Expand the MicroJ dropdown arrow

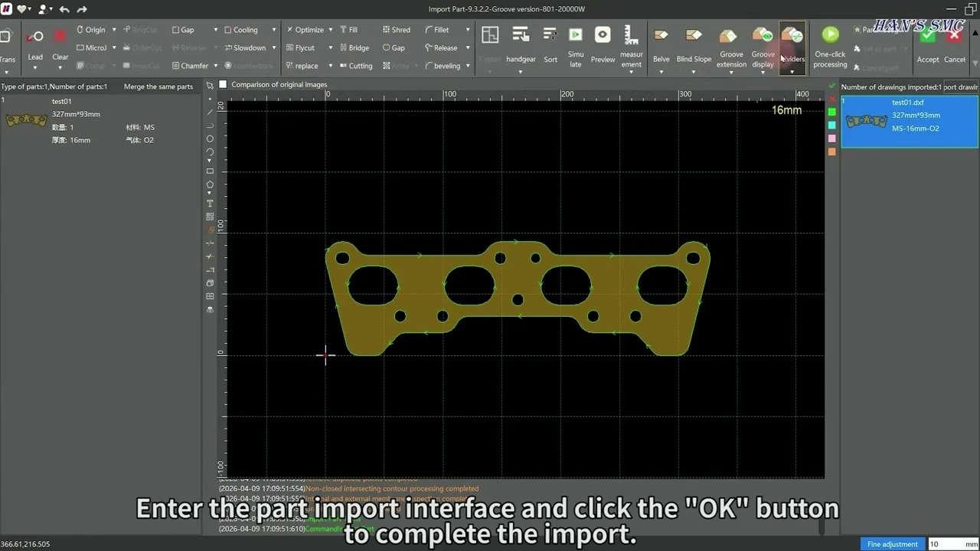click(114, 47)
